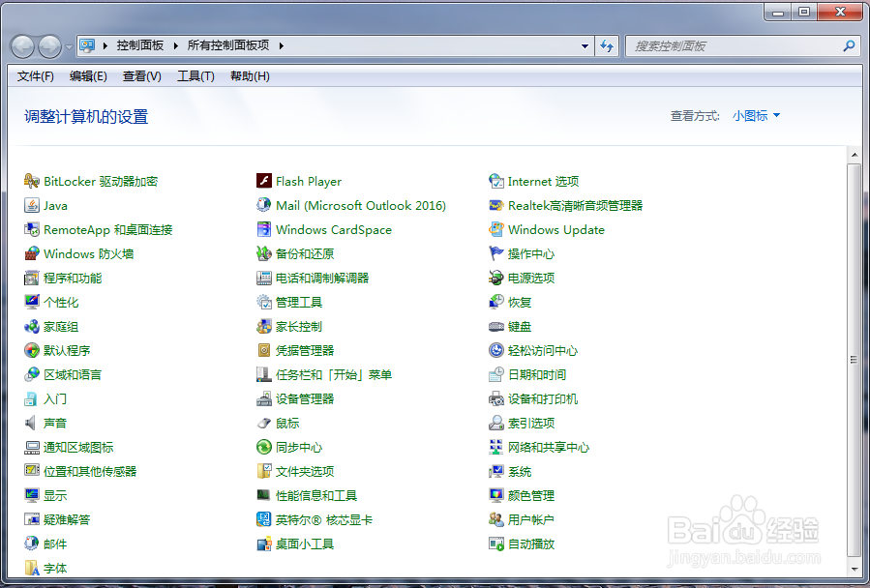Click the Back navigation button
The width and height of the screenshot is (870, 588).
pos(23,46)
